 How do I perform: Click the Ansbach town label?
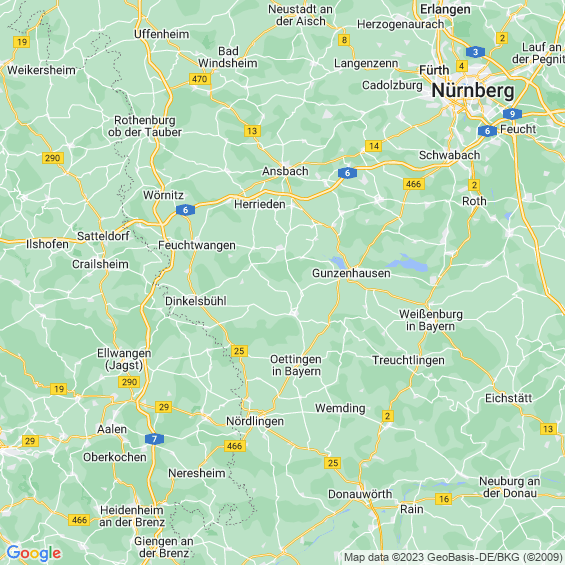coord(285,171)
